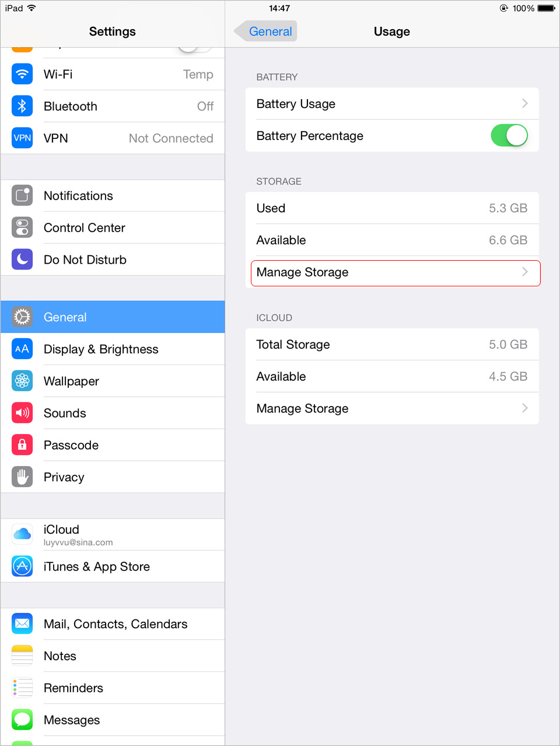
Task: Go back using the General button
Action: coord(265,31)
